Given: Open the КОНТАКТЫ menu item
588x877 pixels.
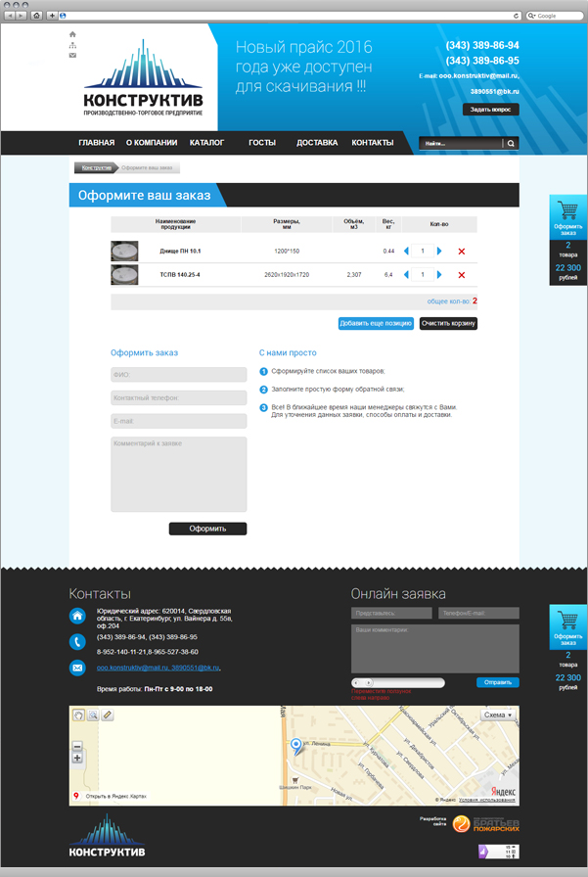Looking at the screenshot, I should pyautogui.click(x=372, y=143).
